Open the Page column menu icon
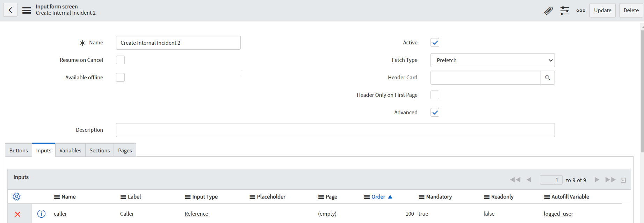 (x=321, y=197)
